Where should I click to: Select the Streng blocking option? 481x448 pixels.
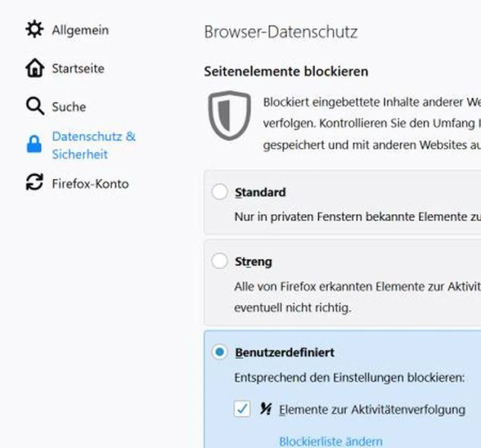point(220,261)
